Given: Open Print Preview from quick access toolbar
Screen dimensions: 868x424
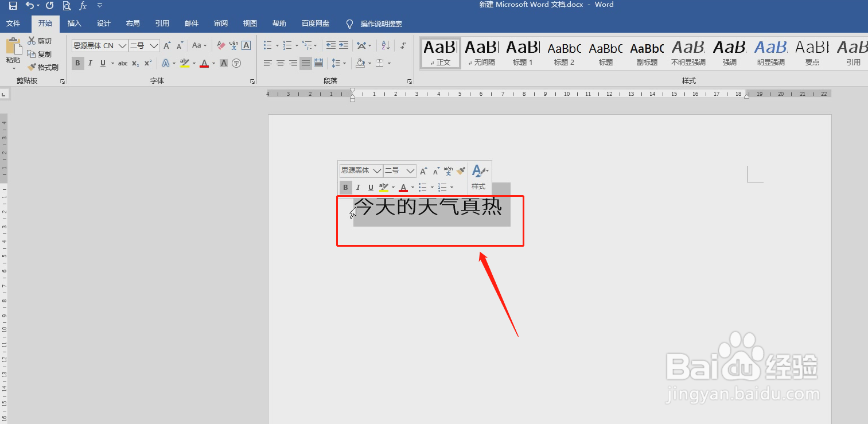Looking at the screenshot, I should tap(67, 6).
